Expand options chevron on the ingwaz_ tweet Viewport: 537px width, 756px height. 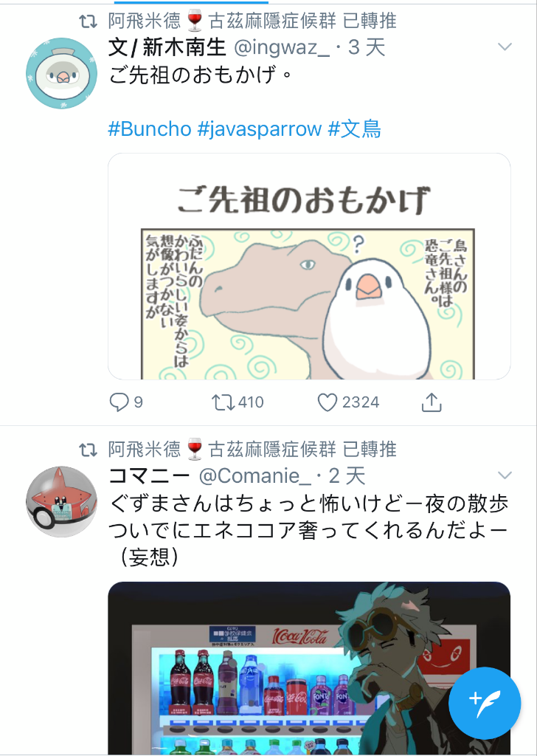[505, 47]
